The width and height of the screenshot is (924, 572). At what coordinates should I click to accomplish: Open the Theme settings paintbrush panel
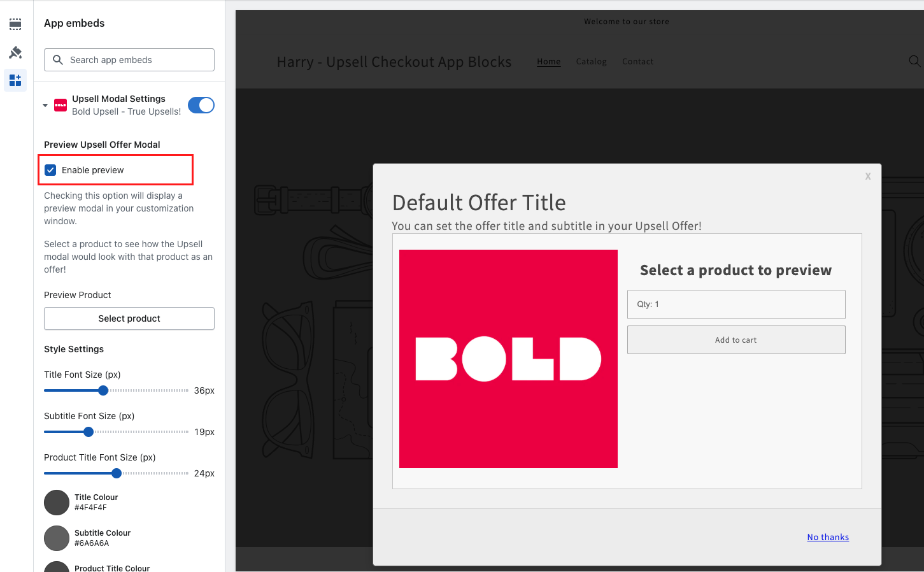point(15,52)
